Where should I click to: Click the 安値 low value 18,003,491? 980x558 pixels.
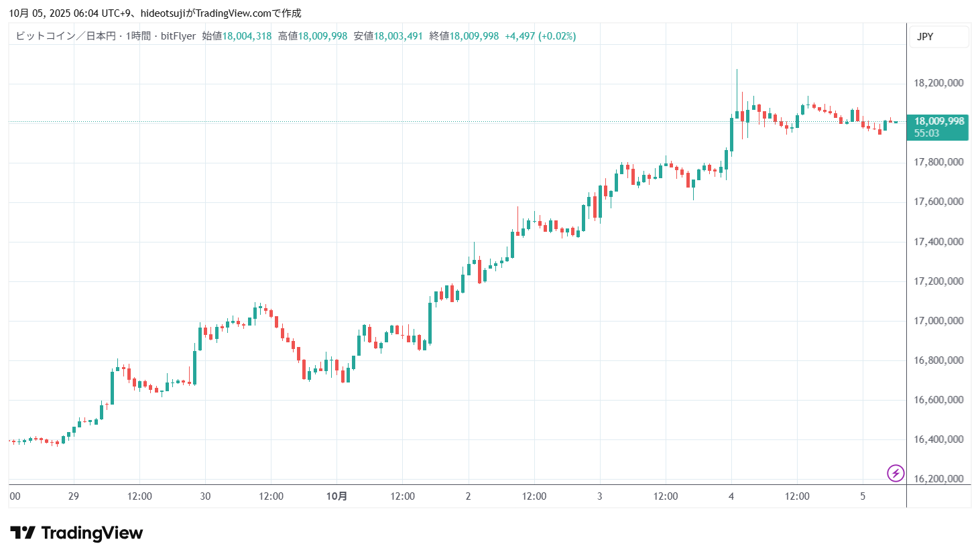pos(398,36)
